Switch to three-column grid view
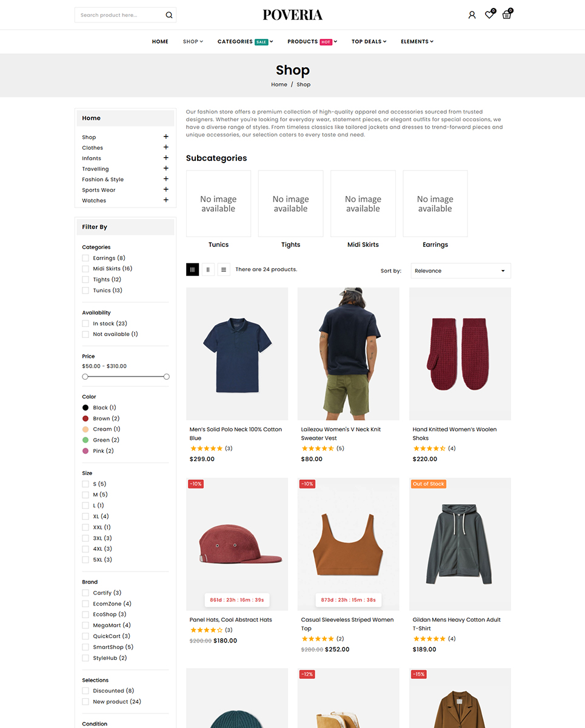The image size is (585, 728). point(192,269)
